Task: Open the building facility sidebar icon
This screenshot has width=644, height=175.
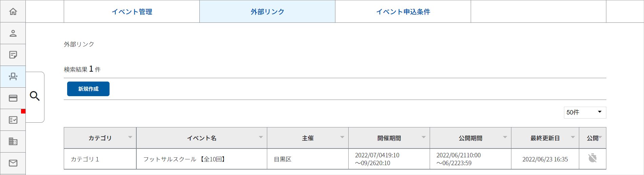Action: click(13, 141)
